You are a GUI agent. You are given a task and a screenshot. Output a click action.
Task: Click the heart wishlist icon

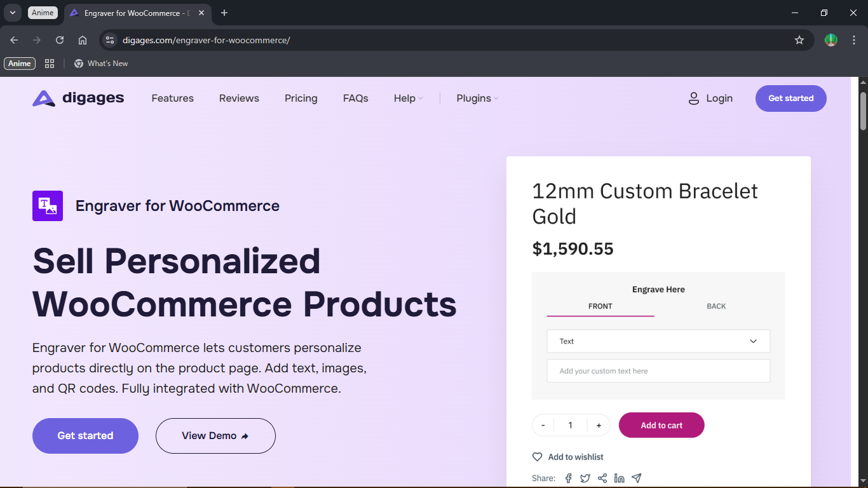pyautogui.click(x=538, y=457)
